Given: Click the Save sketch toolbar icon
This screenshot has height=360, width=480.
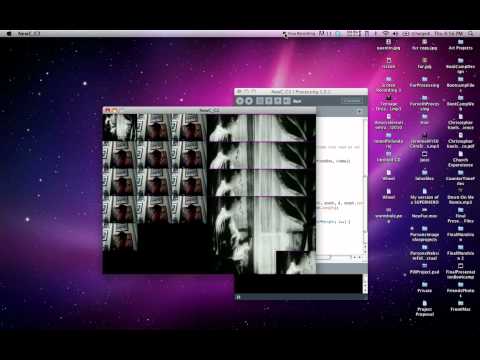Looking at the screenshot, I should pos(277,101).
